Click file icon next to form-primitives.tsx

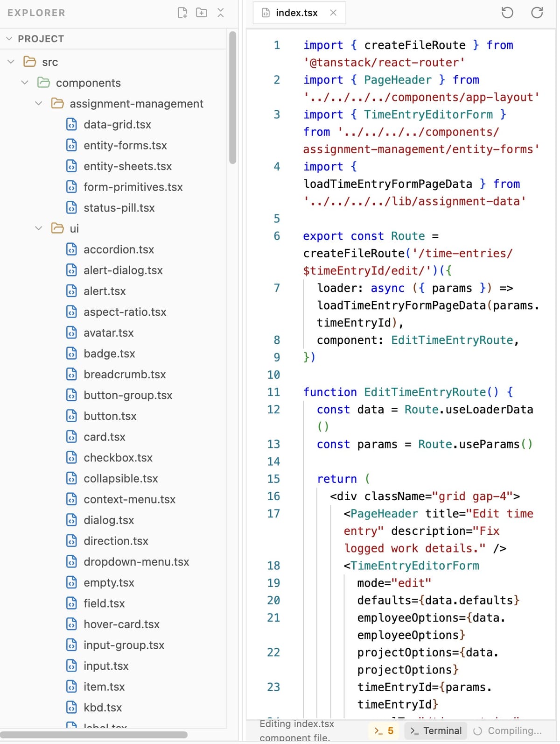[x=71, y=187]
